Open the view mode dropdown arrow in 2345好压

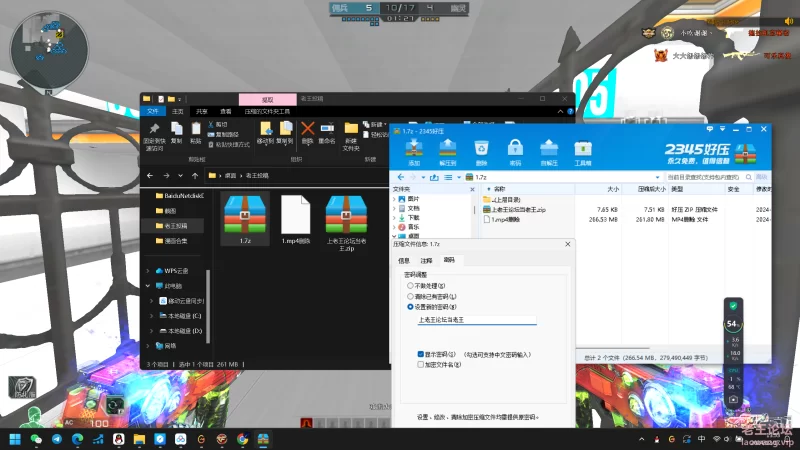(x=459, y=178)
